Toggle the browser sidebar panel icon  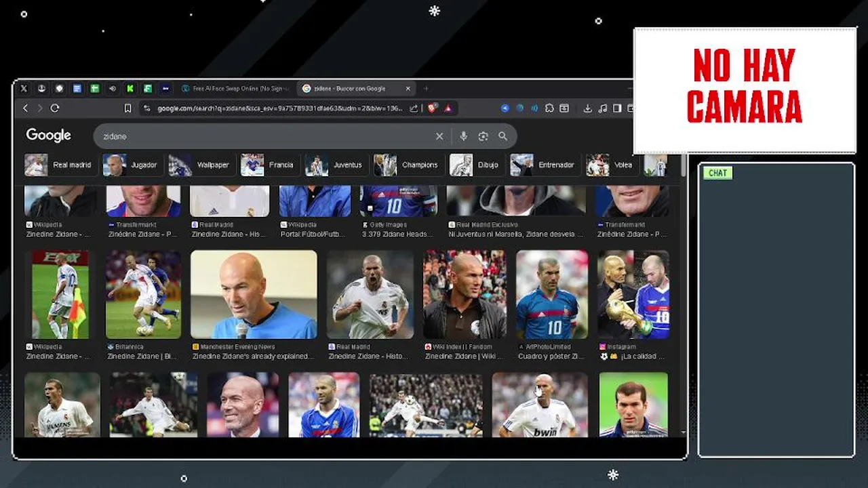click(x=617, y=108)
